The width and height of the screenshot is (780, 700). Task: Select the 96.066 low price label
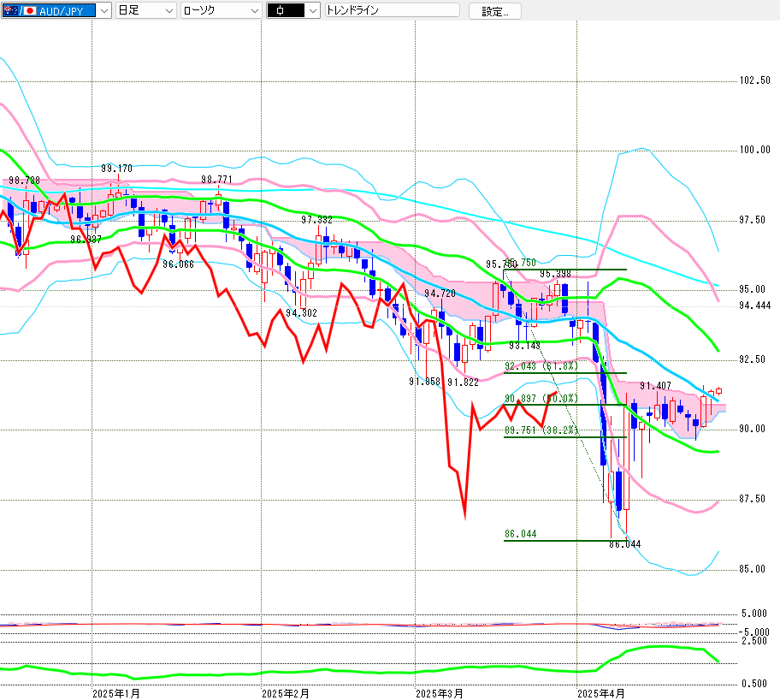click(x=178, y=264)
